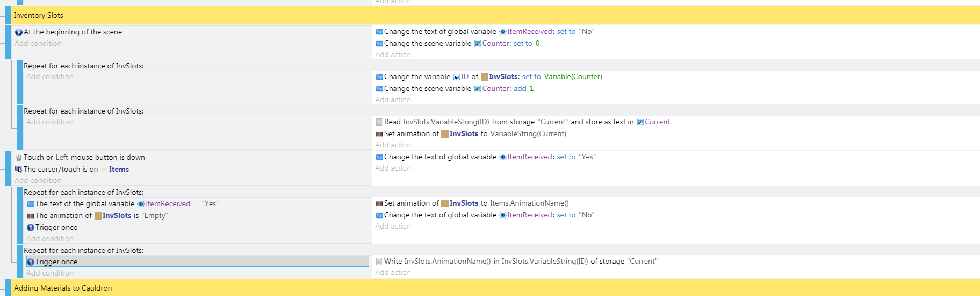Click 'Add condition' below highlighted 'Trigger once'

click(50, 273)
